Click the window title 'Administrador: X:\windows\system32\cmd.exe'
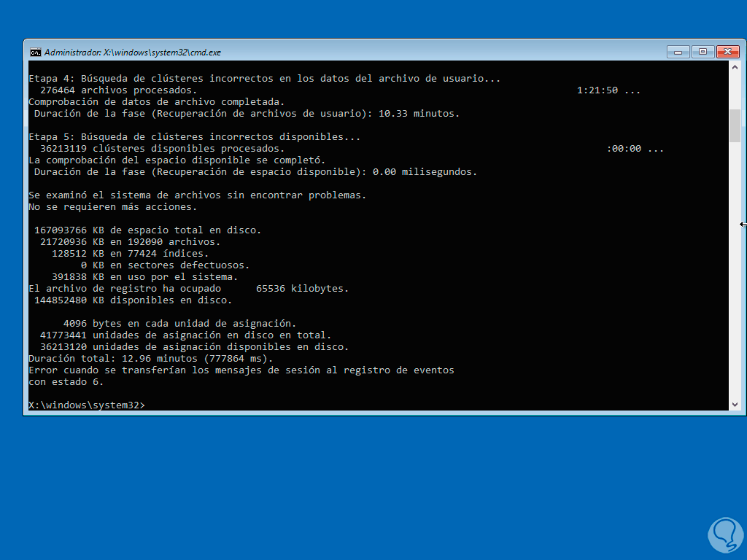 (133, 52)
